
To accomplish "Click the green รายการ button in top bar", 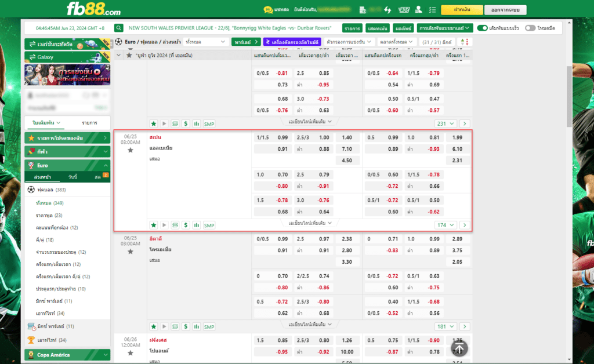I will point(352,28).
